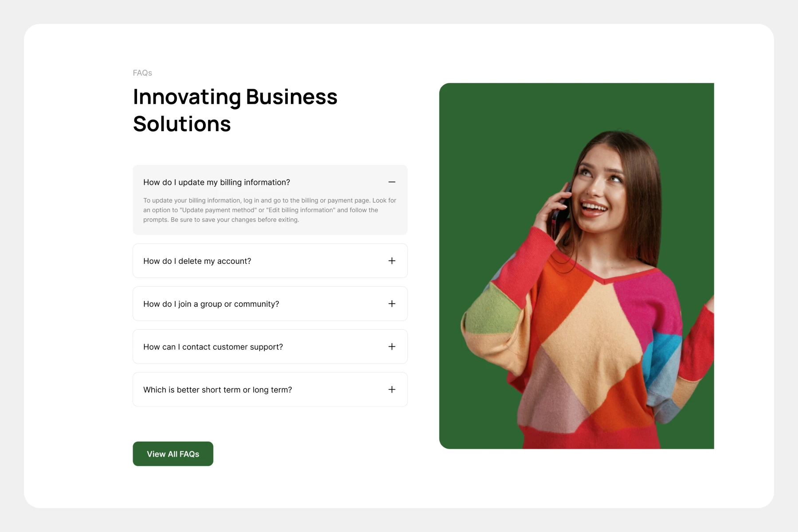The height and width of the screenshot is (532, 798).
Task: Click the short term or long term card
Action: pyautogui.click(x=270, y=389)
